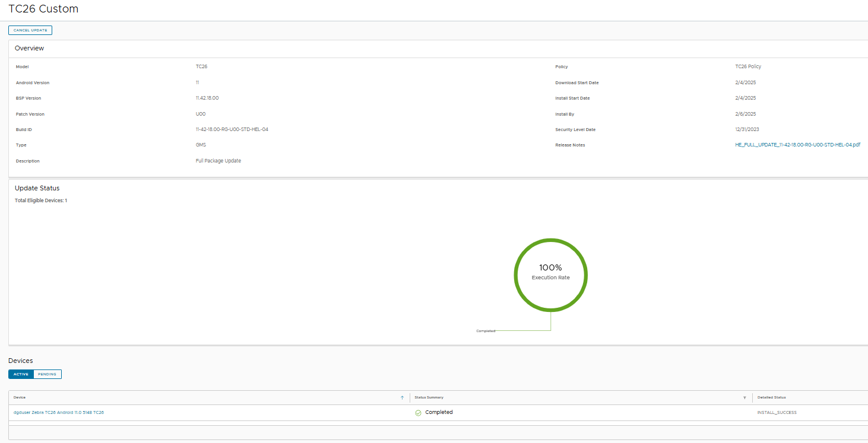This screenshot has height=443, width=868.
Task: Collapse the Devices section header
Action: 21,360
